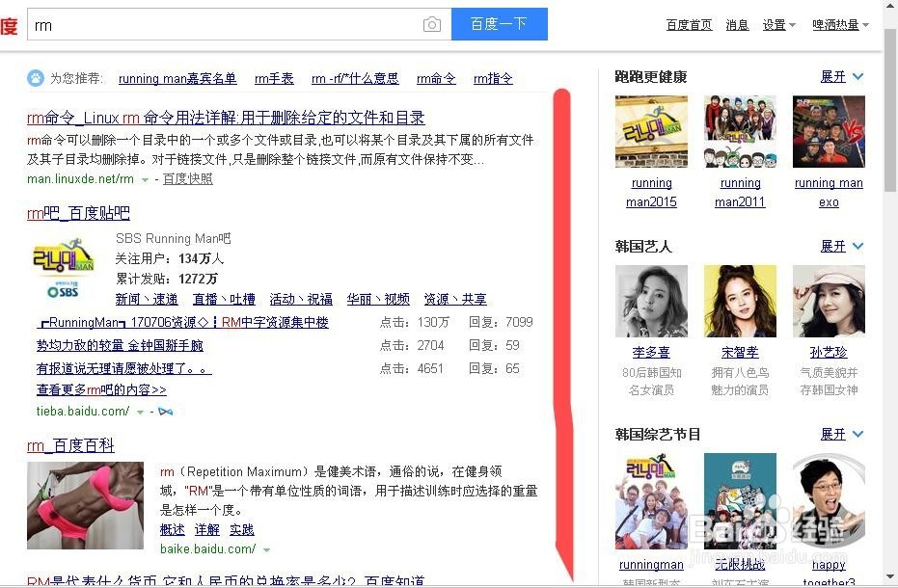Open rm吧_百度贴吧 result
The height and width of the screenshot is (588, 898).
pos(78,213)
